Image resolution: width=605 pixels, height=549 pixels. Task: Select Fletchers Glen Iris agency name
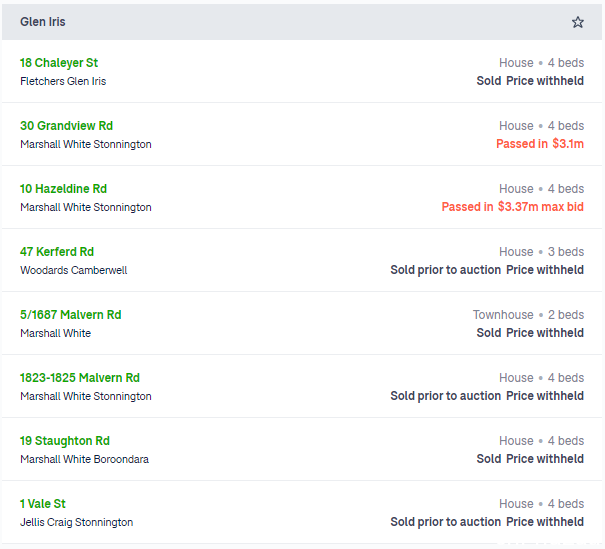coord(63,81)
